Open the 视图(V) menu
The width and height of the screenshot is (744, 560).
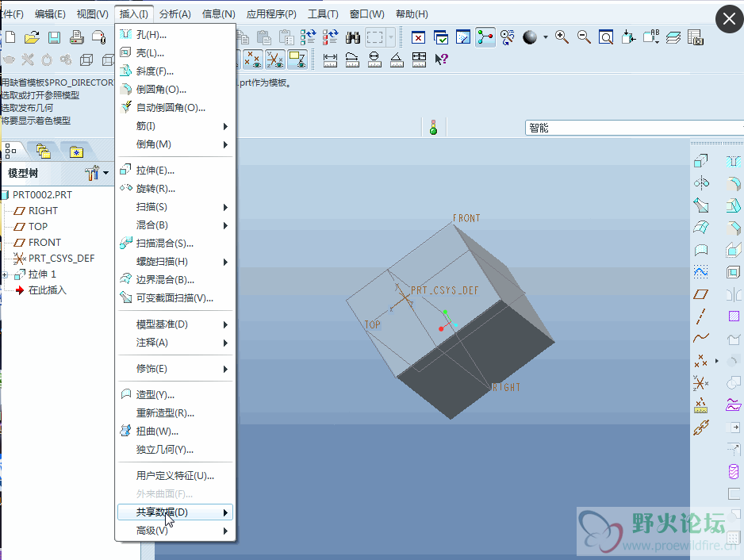[93, 14]
